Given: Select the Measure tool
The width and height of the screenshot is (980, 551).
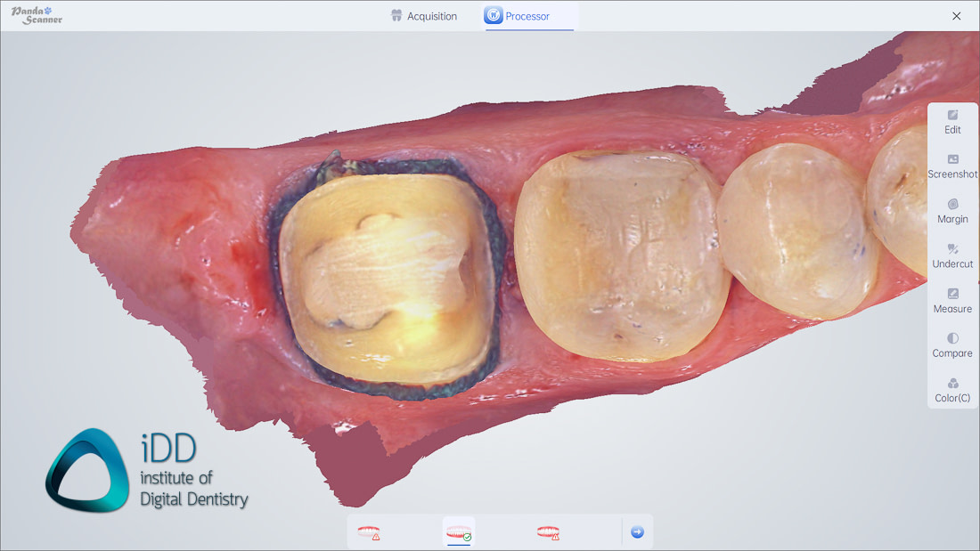Looking at the screenshot, I should [x=952, y=302].
